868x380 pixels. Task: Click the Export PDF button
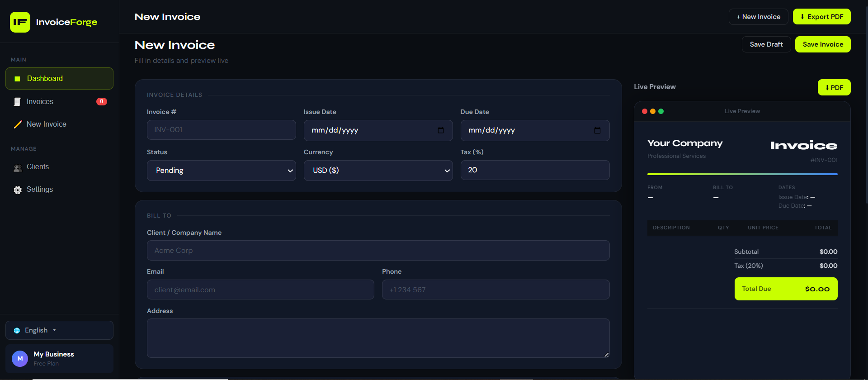point(822,17)
